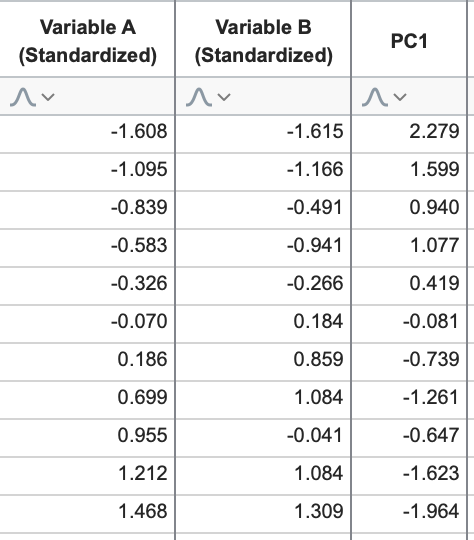The image size is (474, 540).
Task: Click the PC1 distribution curve icon
Action: (375, 97)
